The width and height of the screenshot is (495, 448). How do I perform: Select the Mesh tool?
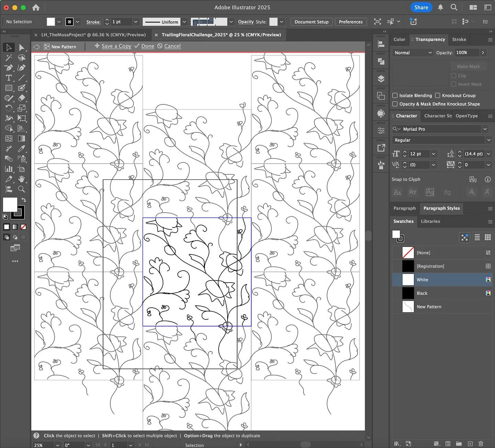(x=9, y=139)
